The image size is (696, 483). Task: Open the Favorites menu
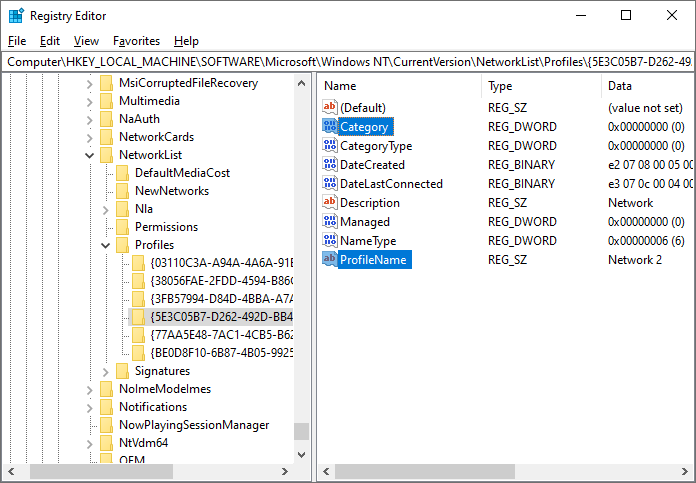[x=136, y=41]
